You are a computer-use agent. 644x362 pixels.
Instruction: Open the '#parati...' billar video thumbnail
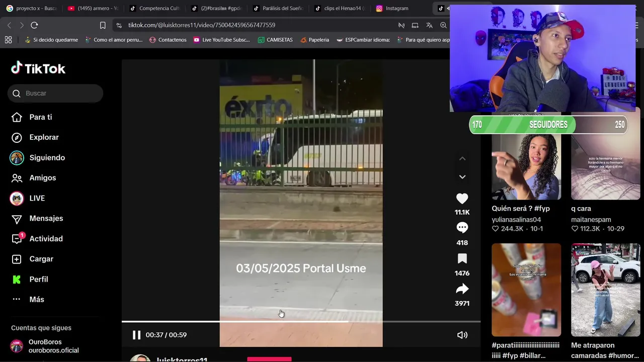526,290
